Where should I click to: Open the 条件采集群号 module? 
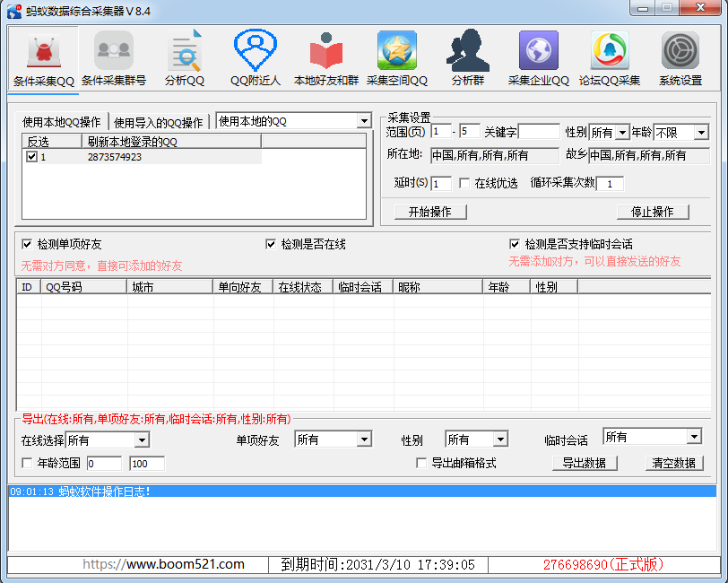pyautogui.click(x=114, y=60)
